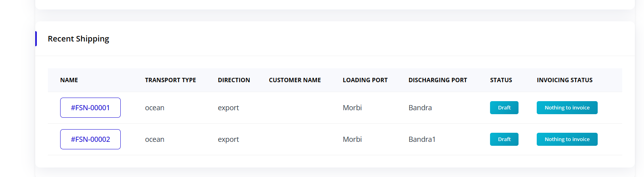Click Nothing to invoice for FSN-00001

(x=567, y=107)
